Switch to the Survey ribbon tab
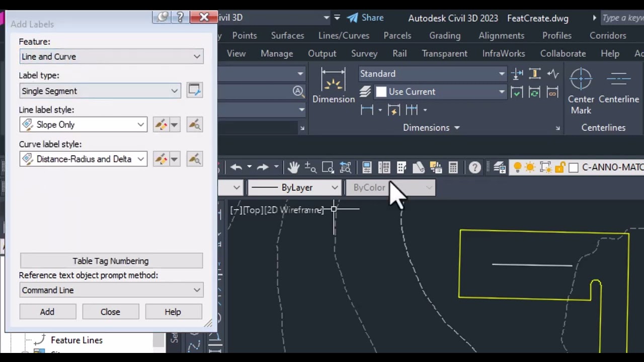 click(364, 53)
